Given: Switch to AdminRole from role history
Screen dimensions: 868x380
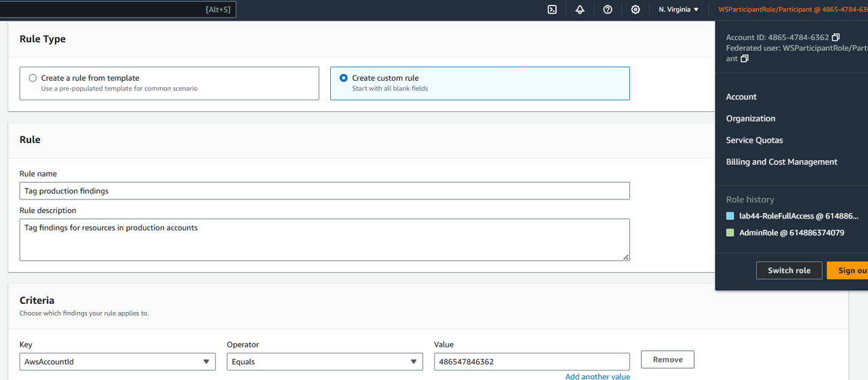Looking at the screenshot, I should pyautogui.click(x=791, y=233).
